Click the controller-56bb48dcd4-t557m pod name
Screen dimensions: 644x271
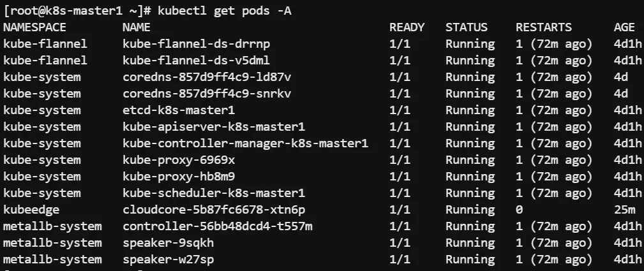click(x=217, y=226)
